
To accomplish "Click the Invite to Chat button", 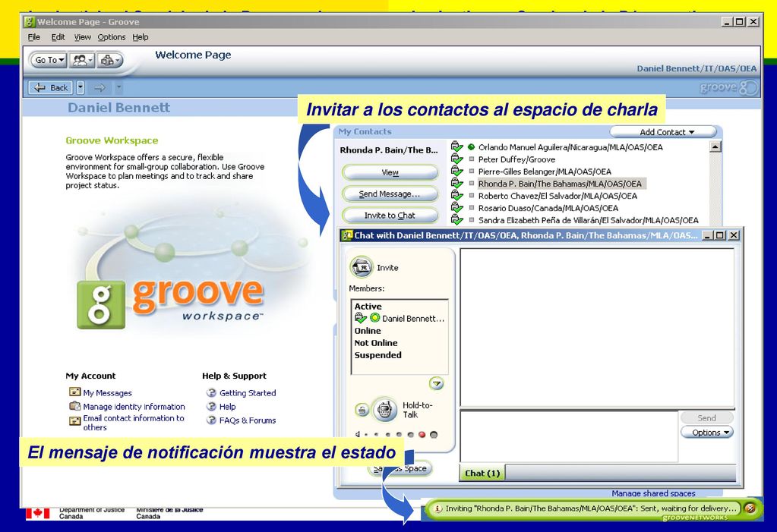I will pos(390,215).
